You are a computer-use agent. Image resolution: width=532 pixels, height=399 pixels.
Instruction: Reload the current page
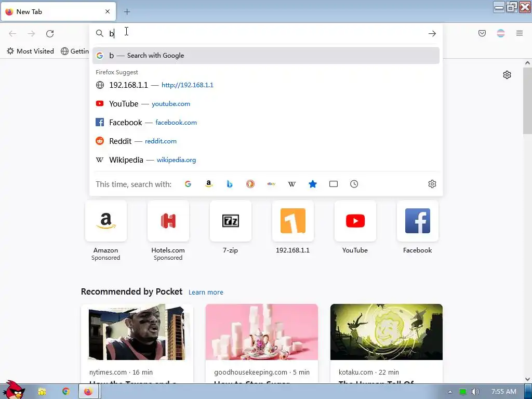click(50, 34)
